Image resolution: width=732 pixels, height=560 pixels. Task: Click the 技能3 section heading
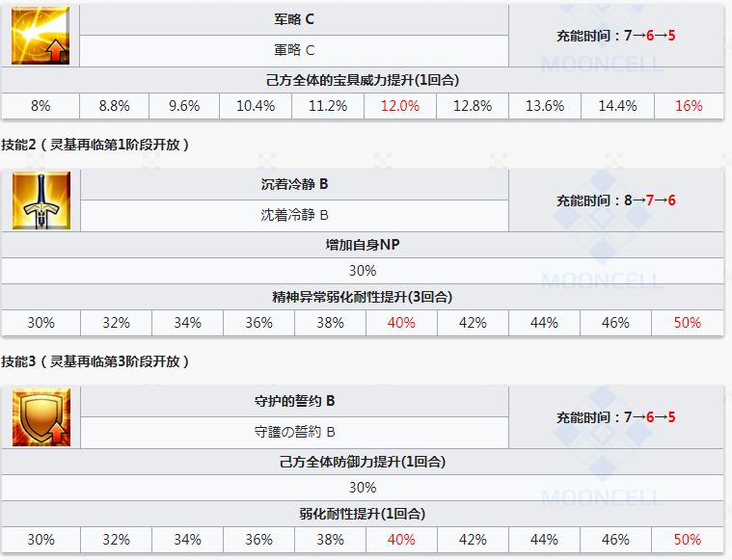(x=95, y=361)
